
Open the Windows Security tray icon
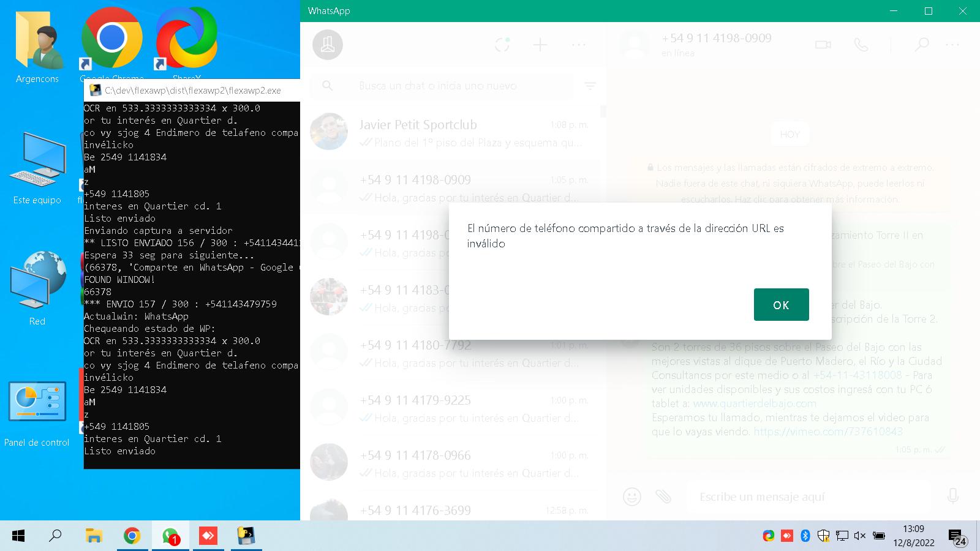pyautogui.click(x=824, y=536)
